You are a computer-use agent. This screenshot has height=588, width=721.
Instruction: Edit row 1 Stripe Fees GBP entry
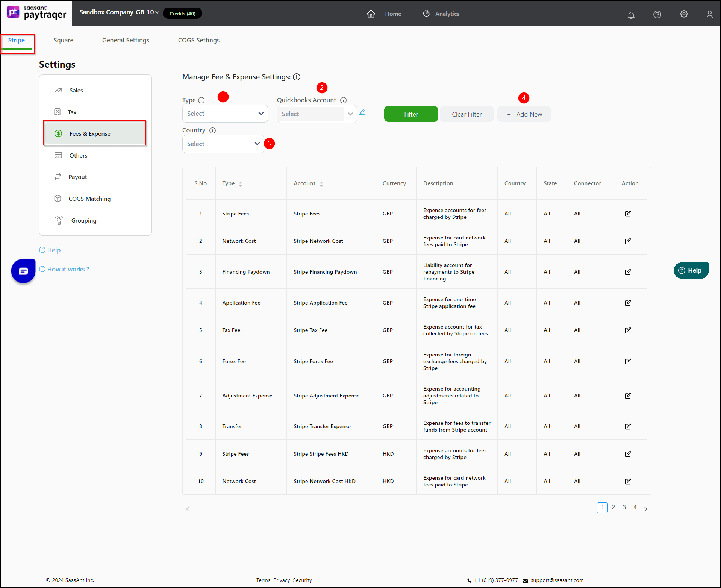tap(628, 214)
